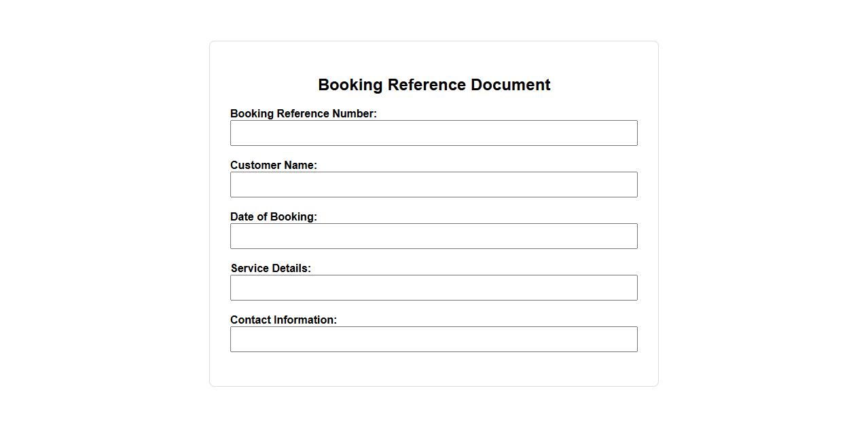Click the Booking Reference Document heading
The height and width of the screenshot is (441, 868).
(x=434, y=85)
